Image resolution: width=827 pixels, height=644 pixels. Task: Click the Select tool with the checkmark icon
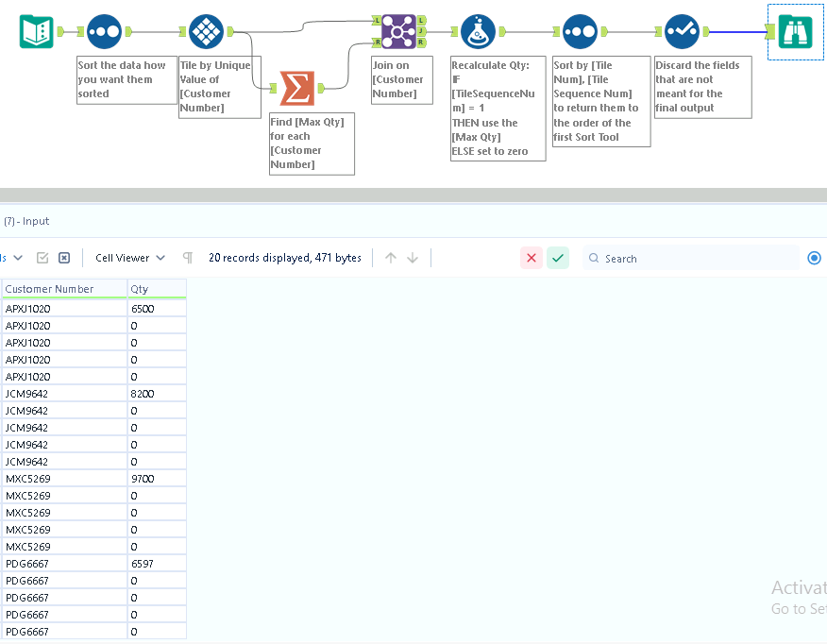pyautogui.click(x=683, y=30)
